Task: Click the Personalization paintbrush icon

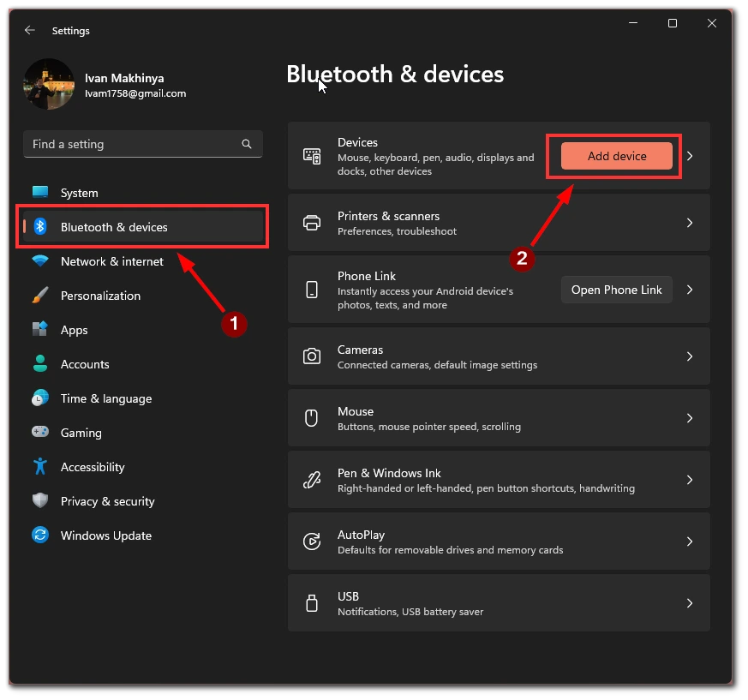Action: (40, 296)
